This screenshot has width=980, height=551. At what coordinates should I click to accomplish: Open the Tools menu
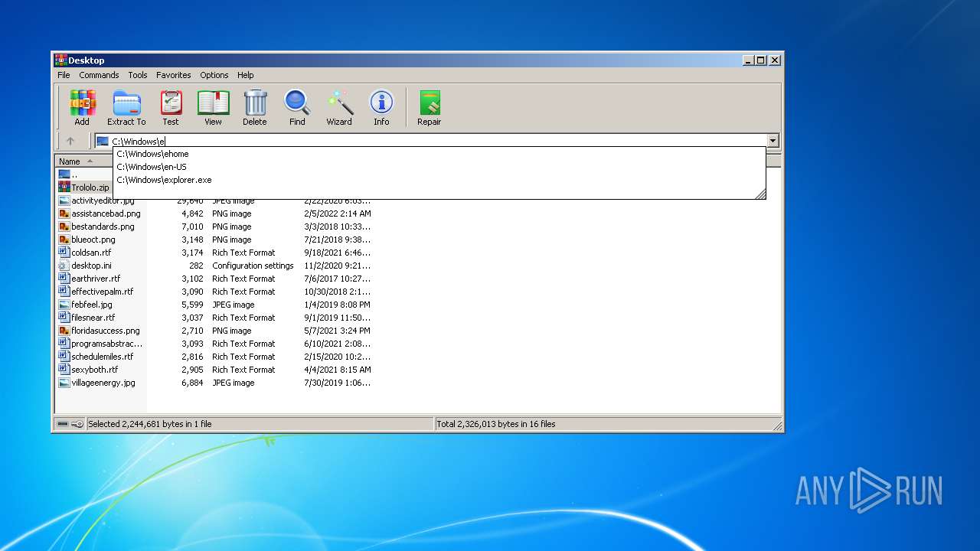point(138,75)
